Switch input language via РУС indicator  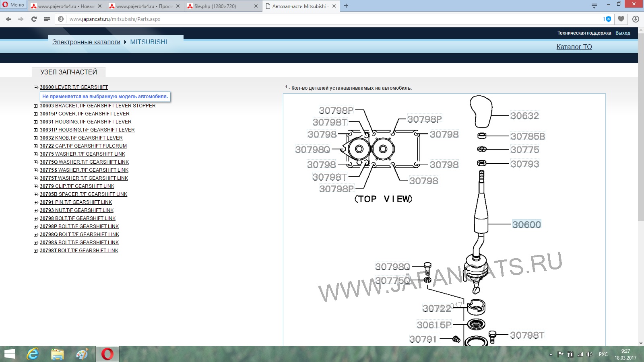pos(603,354)
